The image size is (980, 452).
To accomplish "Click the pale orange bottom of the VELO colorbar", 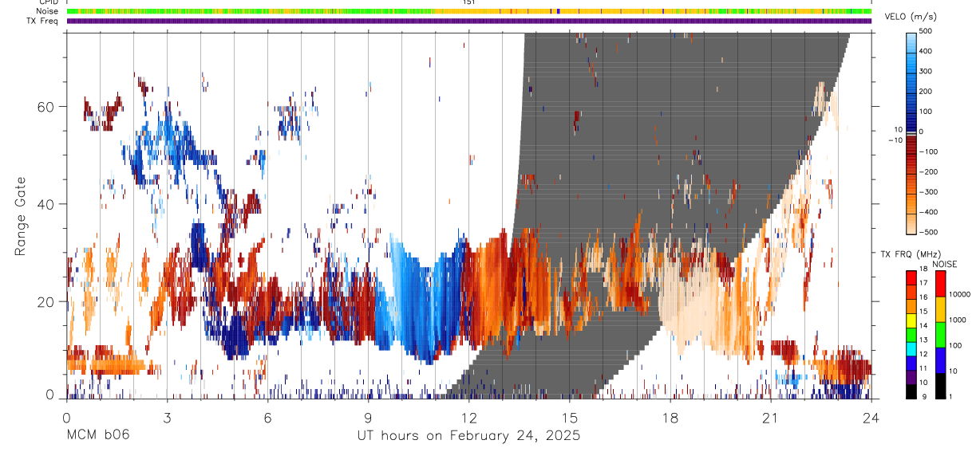I will 911,225.
